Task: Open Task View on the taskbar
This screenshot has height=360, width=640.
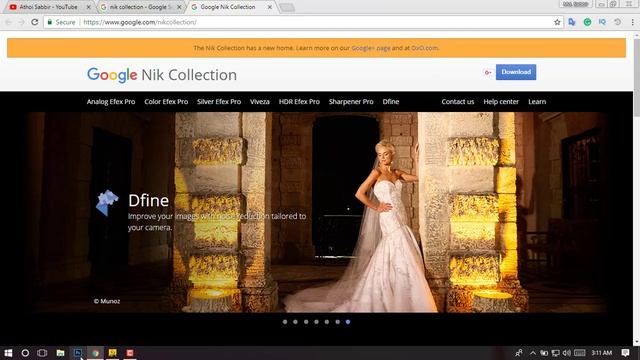Action: pyautogui.click(x=42, y=353)
